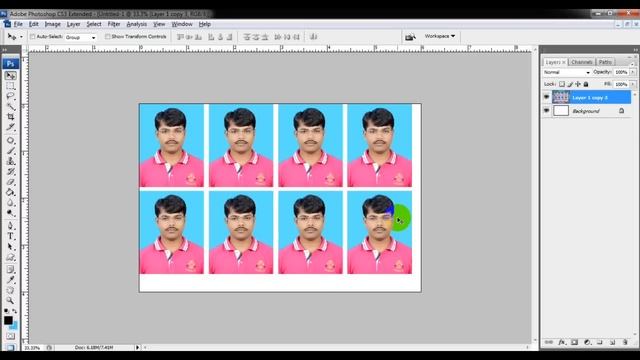The width and height of the screenshot is (640, 360).
Task: Select the Brush tool
Action: point(11,151)
